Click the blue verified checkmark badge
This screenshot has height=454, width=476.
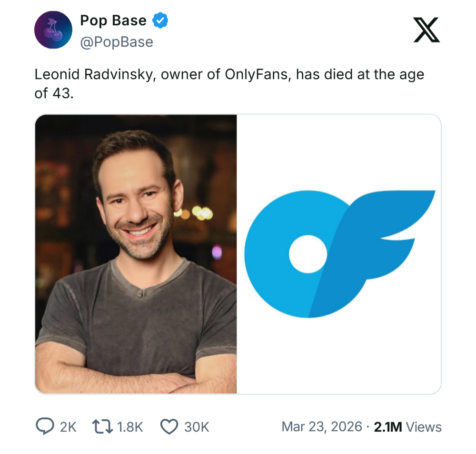coord(159,20)
